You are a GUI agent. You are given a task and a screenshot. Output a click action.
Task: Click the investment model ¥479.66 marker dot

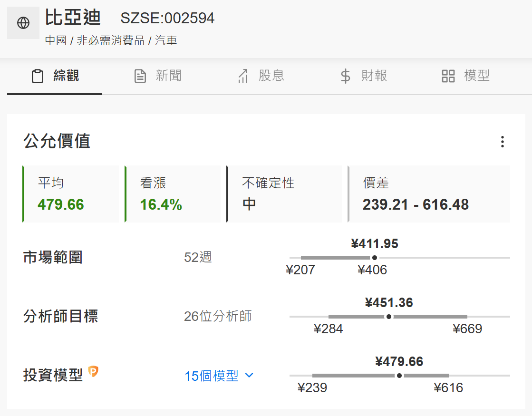(x=399, y=376)
